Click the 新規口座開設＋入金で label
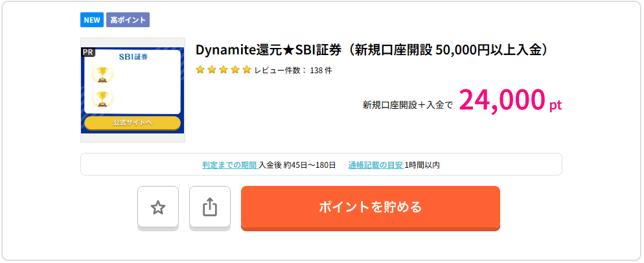 click(x=408, y=105)
